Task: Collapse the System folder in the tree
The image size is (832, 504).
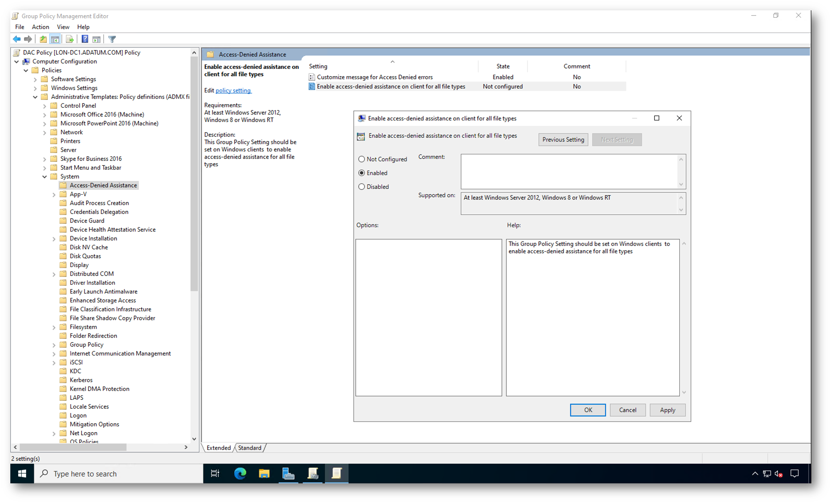Action: pos(45,177)
